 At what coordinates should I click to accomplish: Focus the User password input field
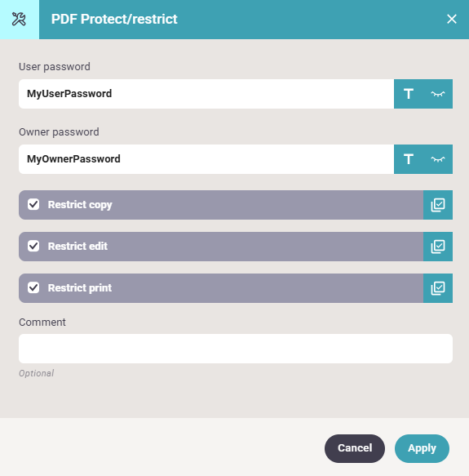206,94
